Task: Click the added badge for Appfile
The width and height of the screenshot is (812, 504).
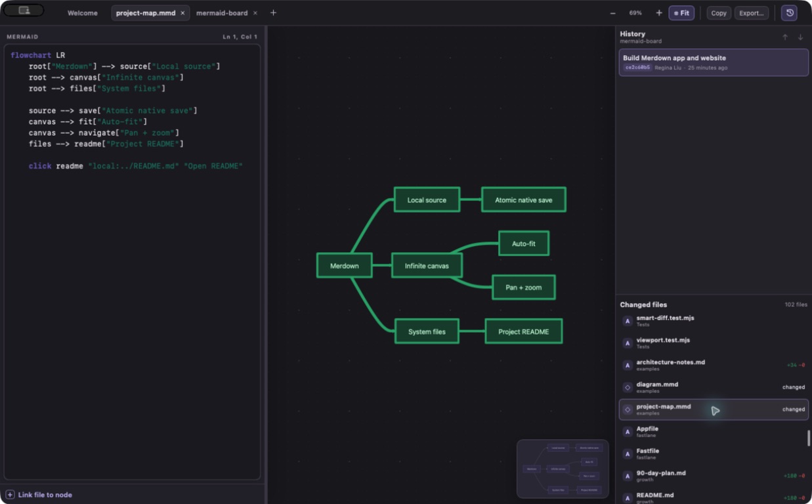Action: click(628, 432)
